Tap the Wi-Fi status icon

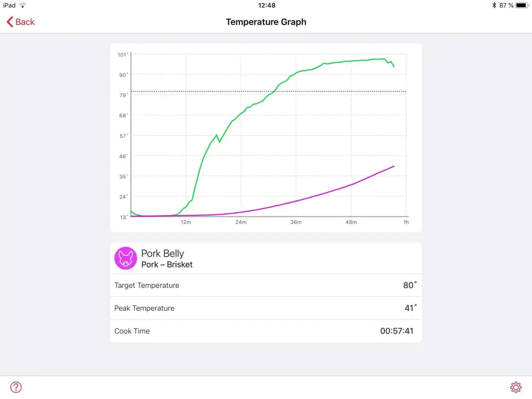coord(23,5)
